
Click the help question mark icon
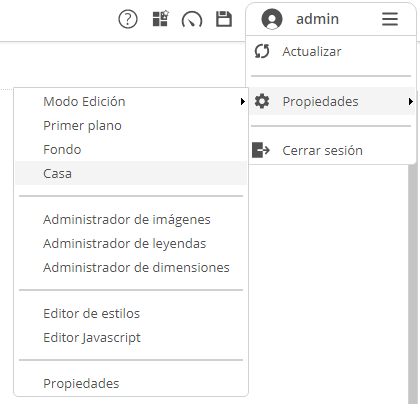128,19
